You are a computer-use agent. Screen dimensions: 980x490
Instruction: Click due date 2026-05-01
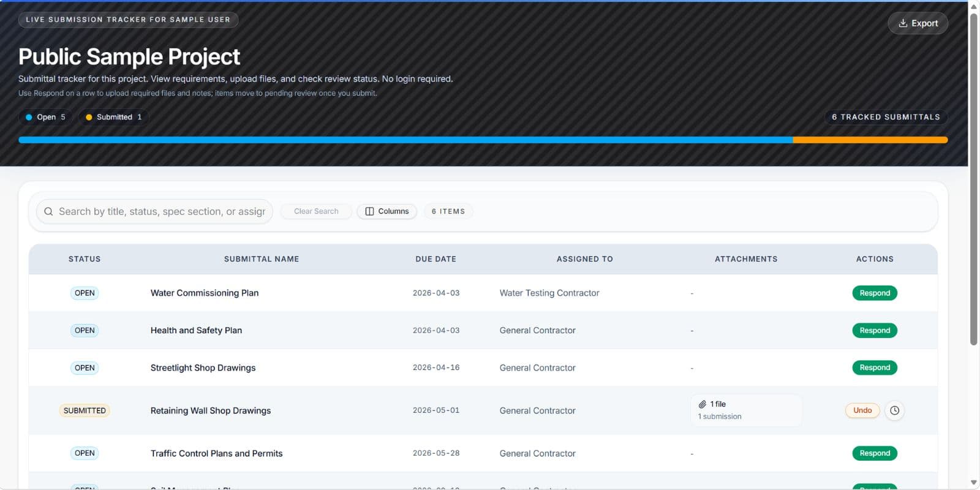click(x=436, y=410)
